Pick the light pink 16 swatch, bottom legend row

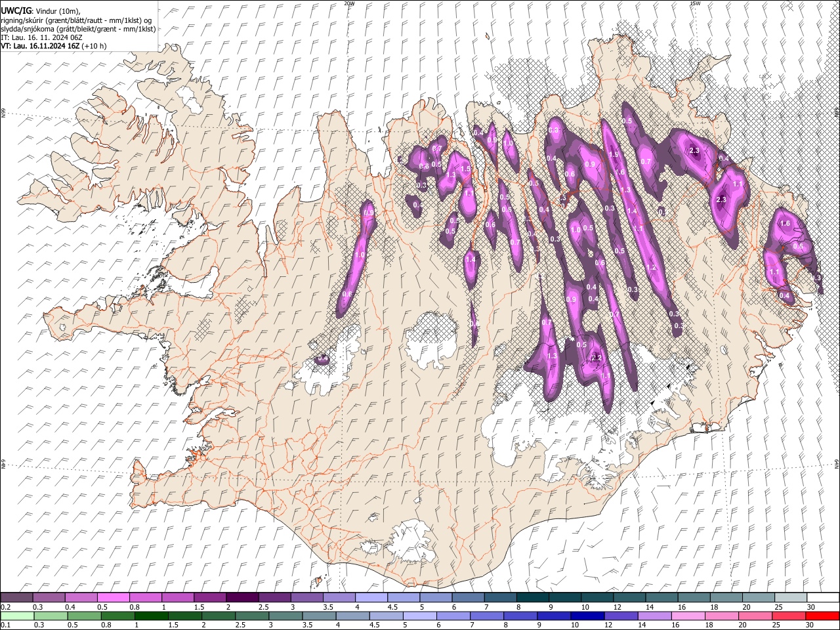pos(688,616)
